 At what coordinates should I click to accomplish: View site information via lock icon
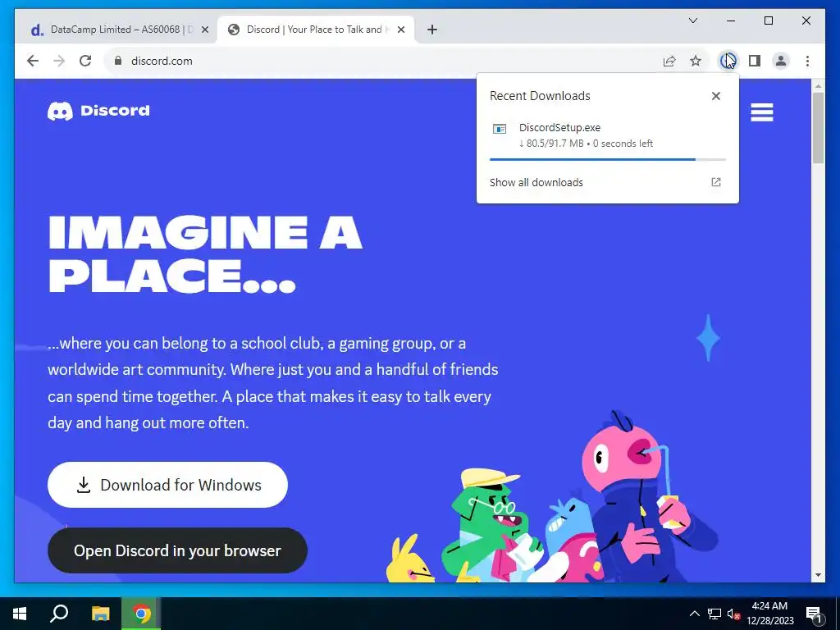point(118,61)
